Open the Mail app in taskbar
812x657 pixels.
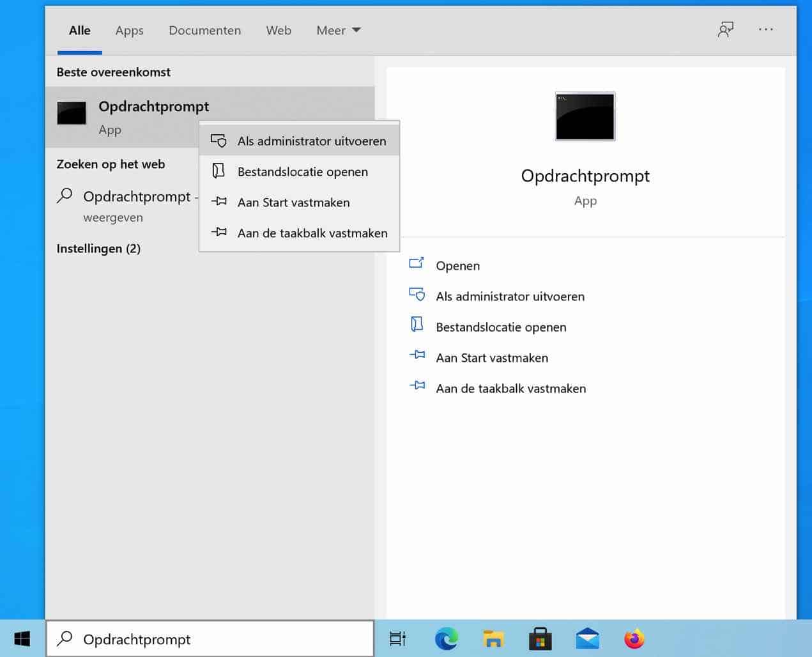pyautogui.click(x=587, y=638)
